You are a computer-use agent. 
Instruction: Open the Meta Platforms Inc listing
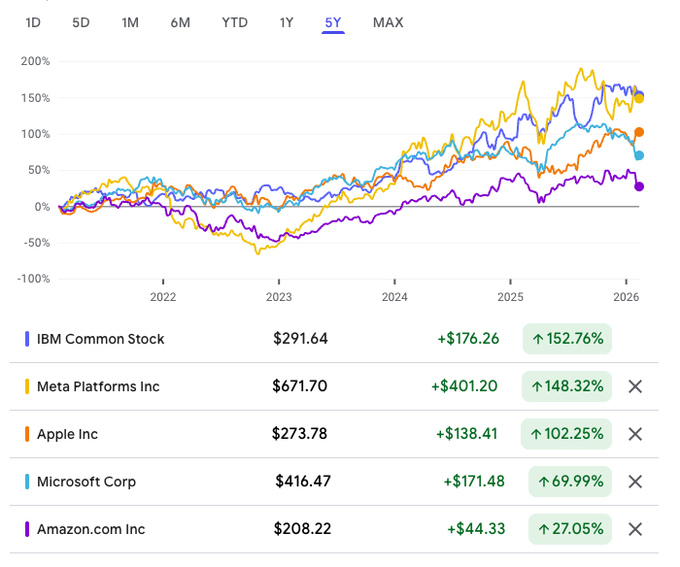(x=98, y=387)
